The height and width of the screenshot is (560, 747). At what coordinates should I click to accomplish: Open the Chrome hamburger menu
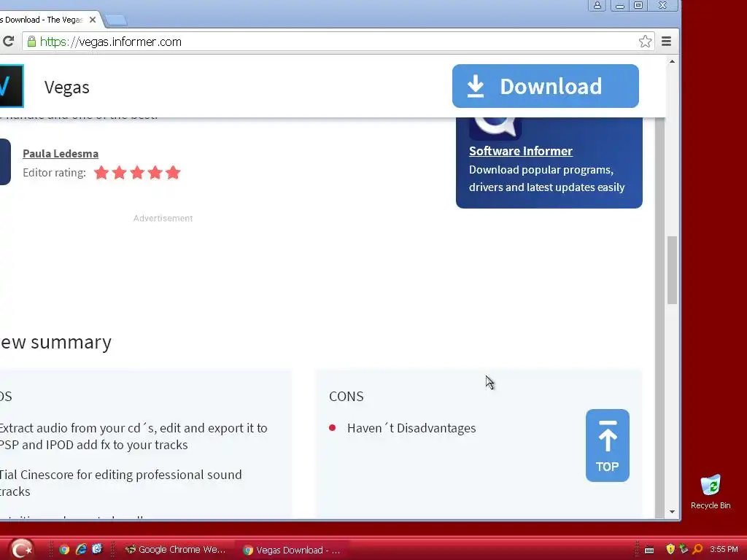(x=667, y=42)
